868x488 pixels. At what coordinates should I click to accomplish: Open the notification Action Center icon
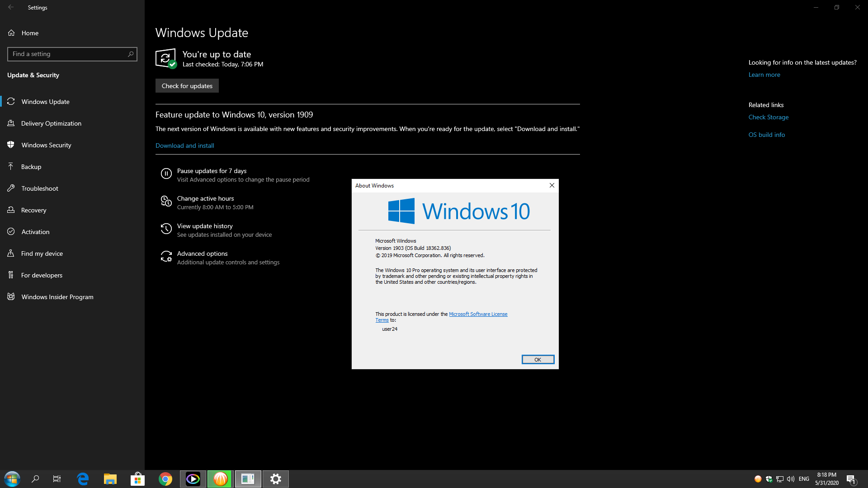[851, 479]
